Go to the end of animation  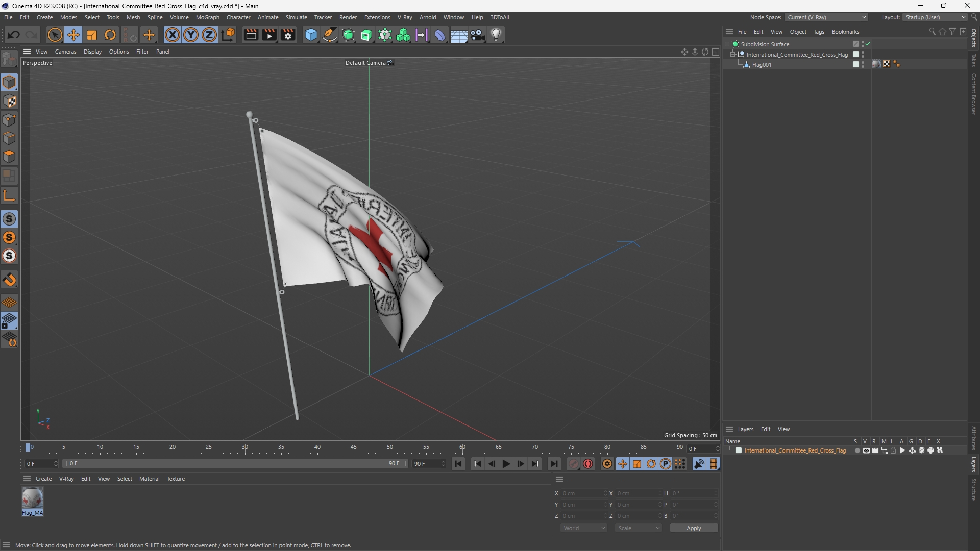point(554,464)
